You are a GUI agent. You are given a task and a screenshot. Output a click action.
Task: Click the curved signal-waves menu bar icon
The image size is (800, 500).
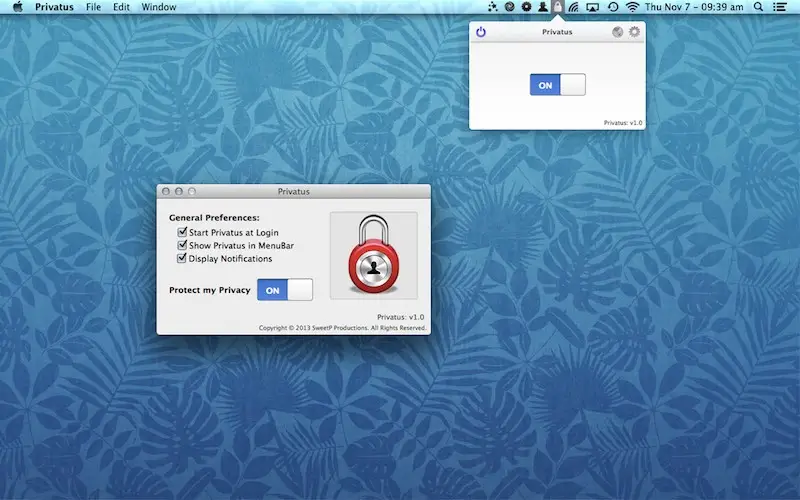[x=574, y=7]
